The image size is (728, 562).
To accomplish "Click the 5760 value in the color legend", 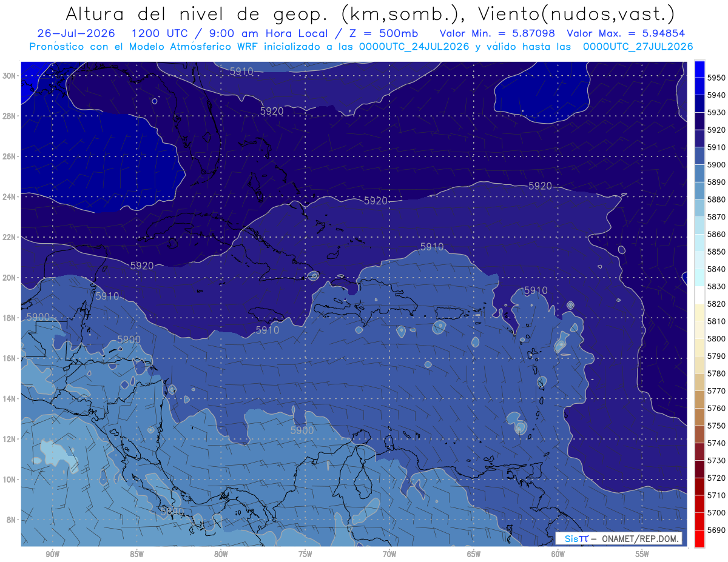I will tap(716, 408).
